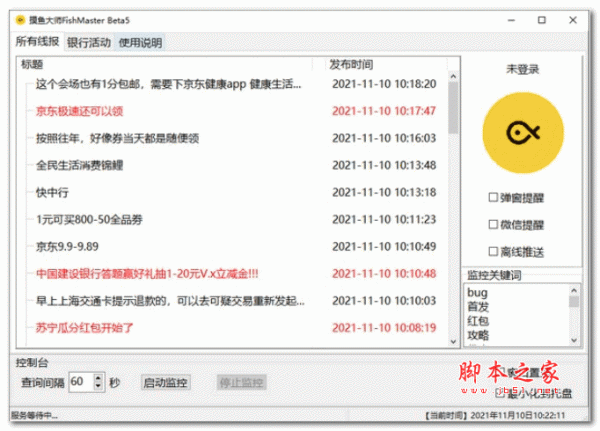Click the timestamp 2021-11-10 10:16:03
Viewport: 600px width, 431px height.
(x=384, y=138)
